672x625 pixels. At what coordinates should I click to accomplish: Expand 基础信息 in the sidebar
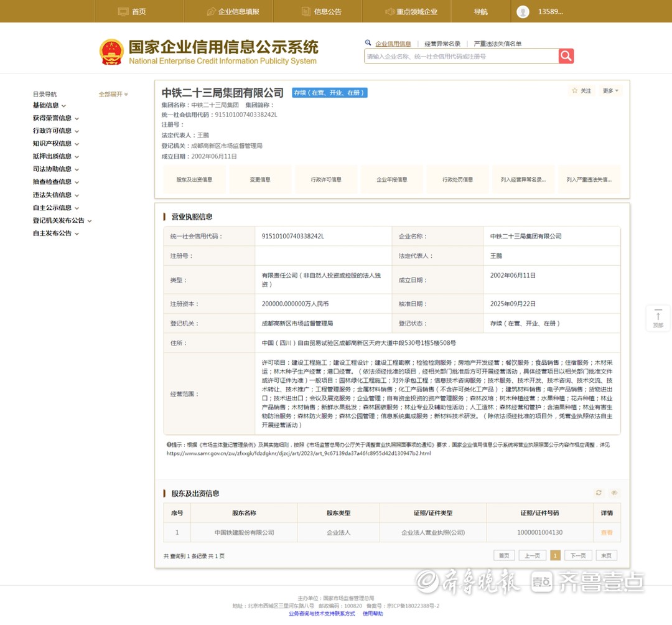tap(49, 105)
